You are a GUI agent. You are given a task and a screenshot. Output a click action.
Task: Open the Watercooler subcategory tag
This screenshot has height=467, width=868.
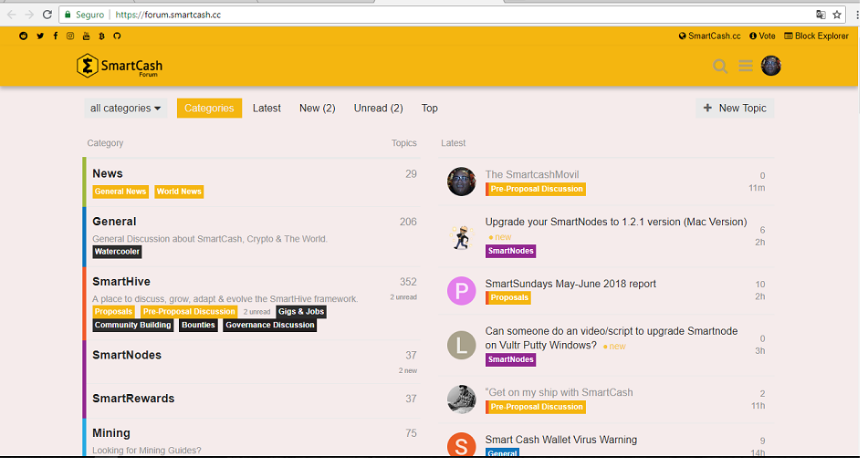coord(117,252)
